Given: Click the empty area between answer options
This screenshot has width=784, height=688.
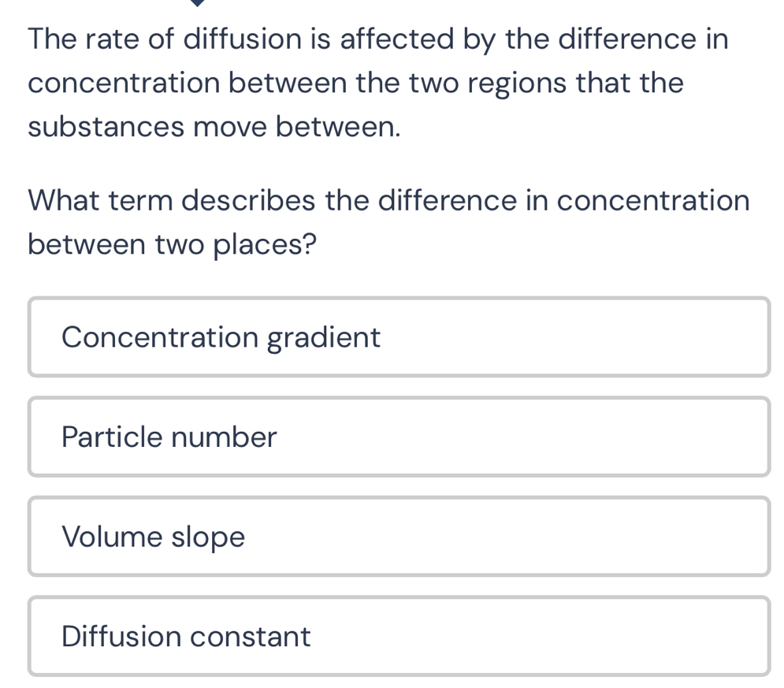Looking at the screenshot, I should point(399,386).
